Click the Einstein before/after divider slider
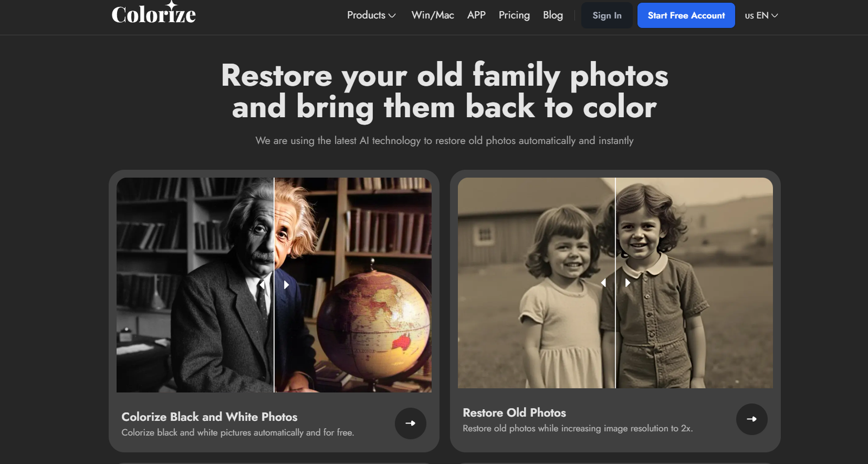Screen dimensions: 868x464 [x=274, y=285]
